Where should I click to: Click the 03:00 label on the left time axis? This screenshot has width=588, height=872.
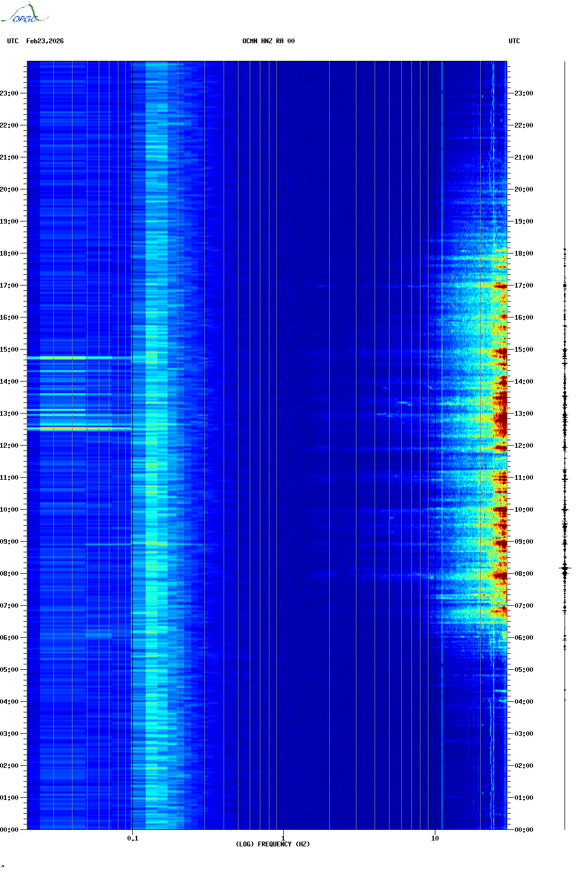pyautogui.click(x=9, y=734)
